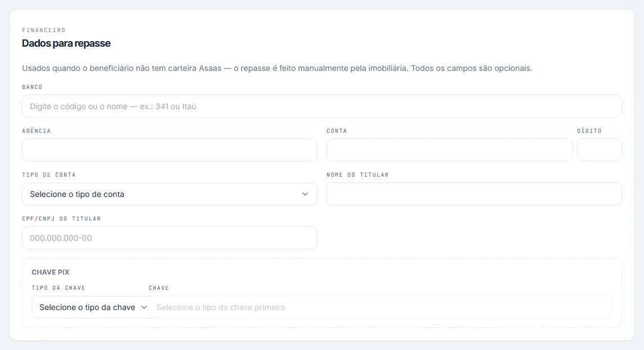Open the Tipo da chave dropdown
The height and width of the screenshot is (350, 644).
(93, 307)
